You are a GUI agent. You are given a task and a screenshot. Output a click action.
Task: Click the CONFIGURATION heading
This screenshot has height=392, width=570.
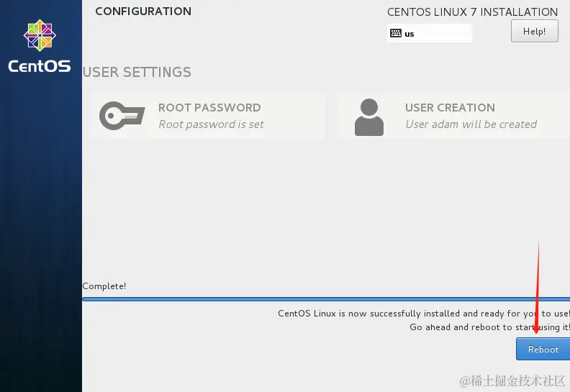click(143, 12)
